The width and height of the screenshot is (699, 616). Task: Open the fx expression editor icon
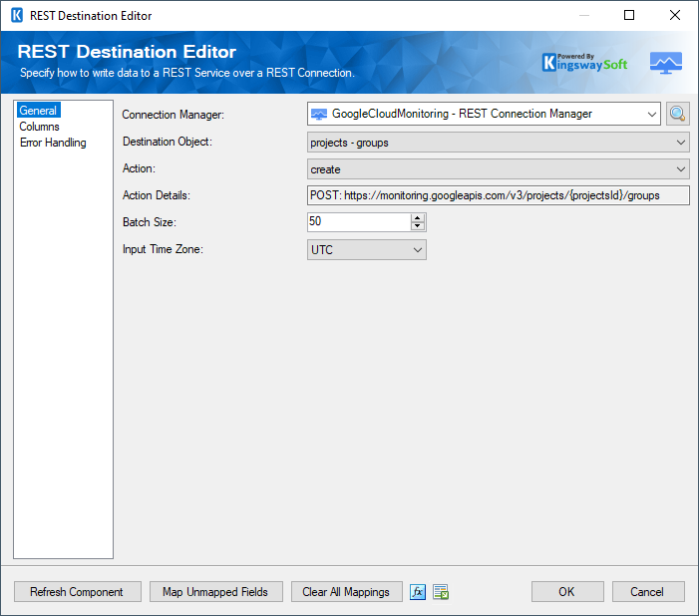coord(417,592)
